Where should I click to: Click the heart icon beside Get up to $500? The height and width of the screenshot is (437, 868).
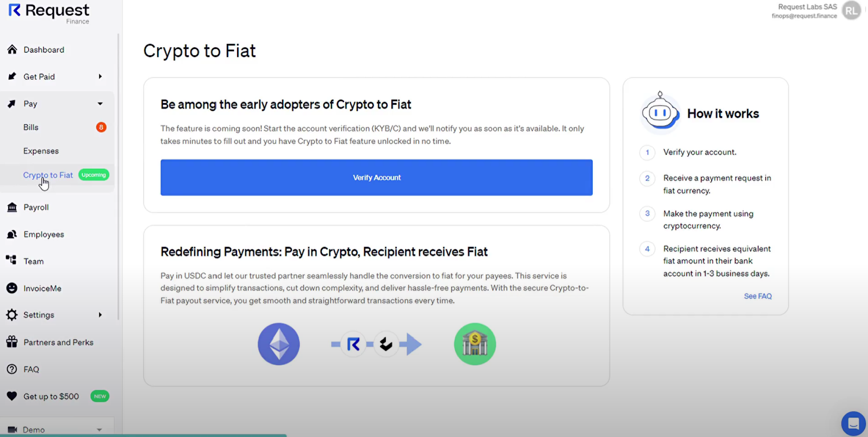(x=12, y=396)
